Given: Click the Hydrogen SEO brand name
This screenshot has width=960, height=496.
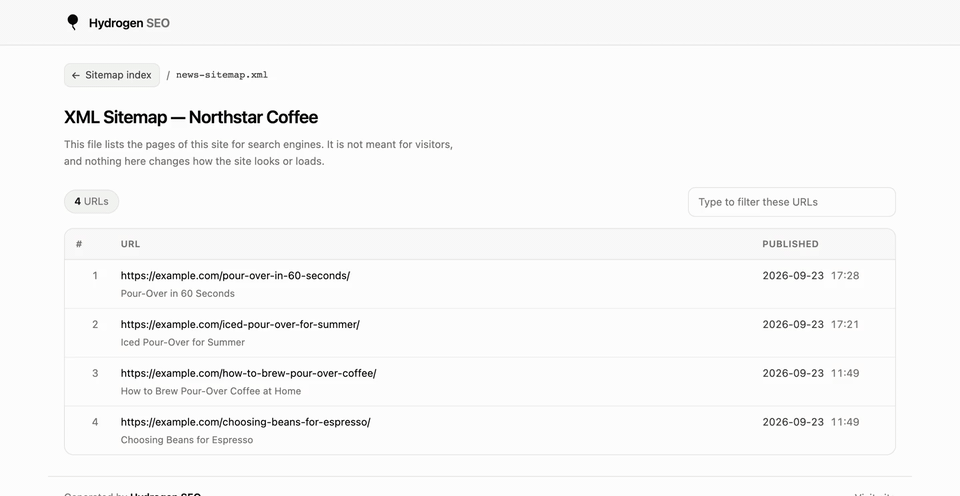Looking at the screenshot, I should 129,23.
